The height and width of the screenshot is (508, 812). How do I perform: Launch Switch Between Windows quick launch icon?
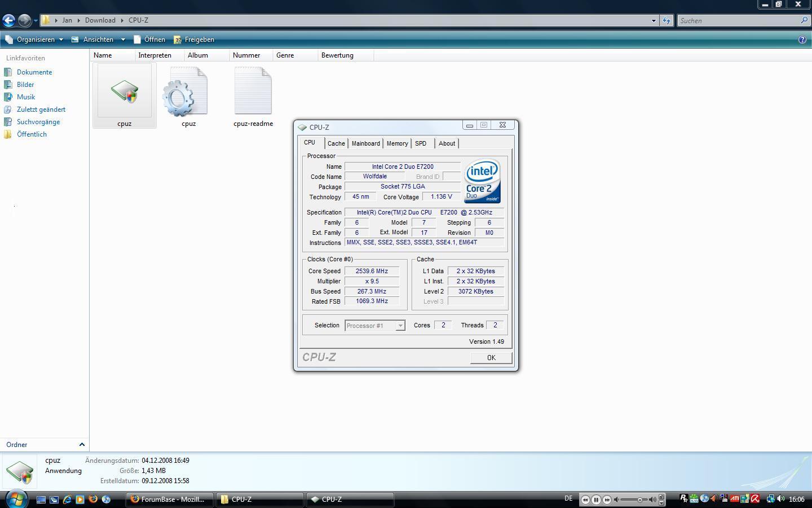[54, 500]
